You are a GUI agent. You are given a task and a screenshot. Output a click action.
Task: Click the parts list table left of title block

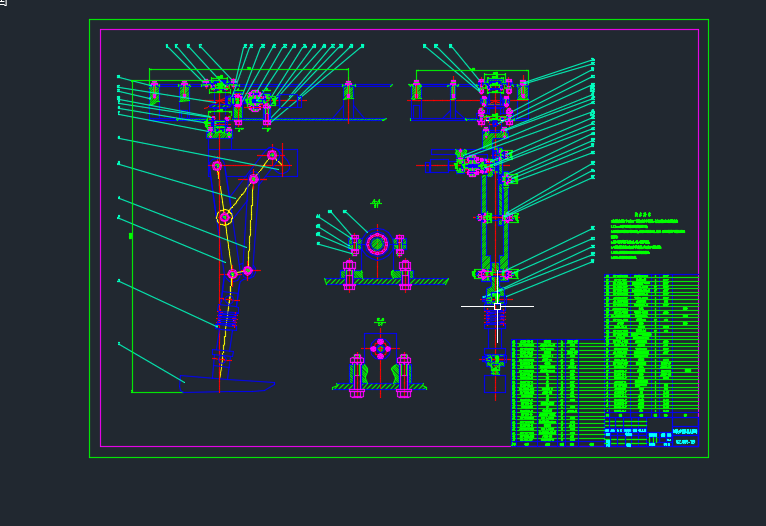pyautogui.click(x=558, y=393)
